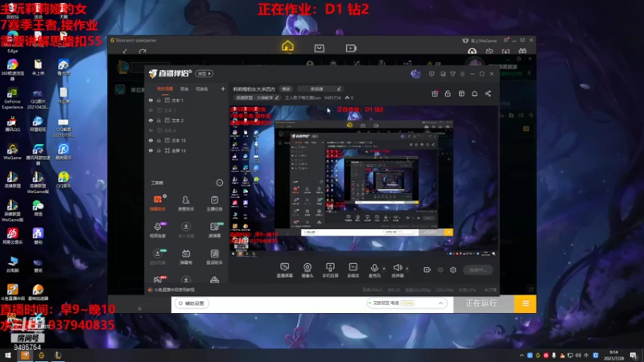Hide the 文本 2 source layer
The image size is (644, 362).
point(151,120)
